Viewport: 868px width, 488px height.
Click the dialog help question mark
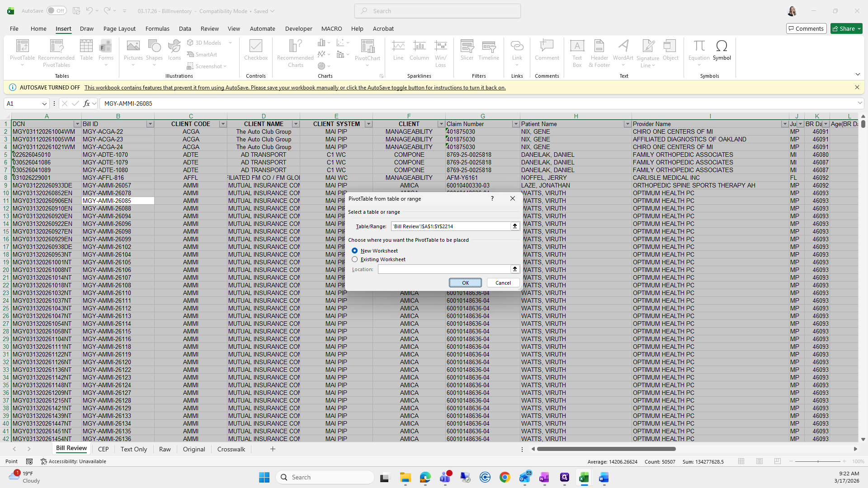(x=492, y=198)
